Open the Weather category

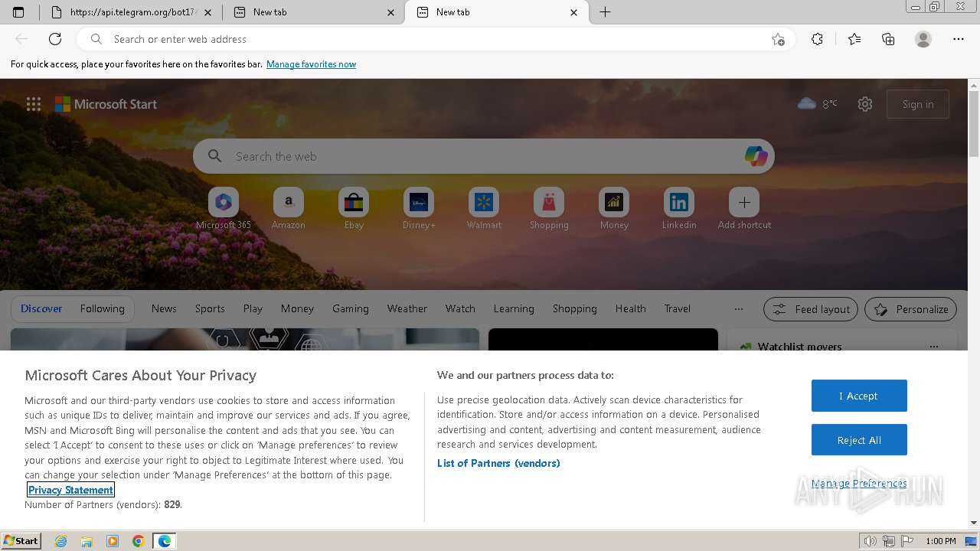click(x=407, y=308)
